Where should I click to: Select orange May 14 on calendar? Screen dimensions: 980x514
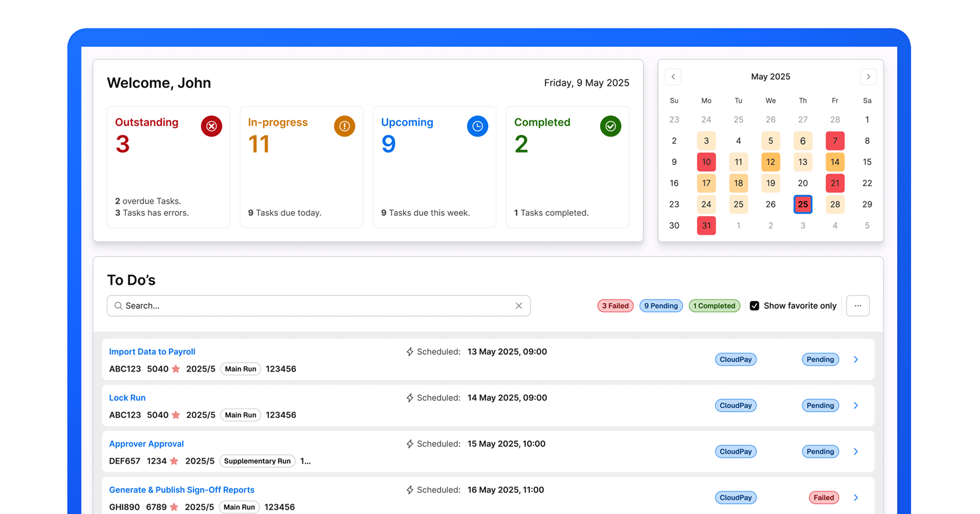click(835, 162)
